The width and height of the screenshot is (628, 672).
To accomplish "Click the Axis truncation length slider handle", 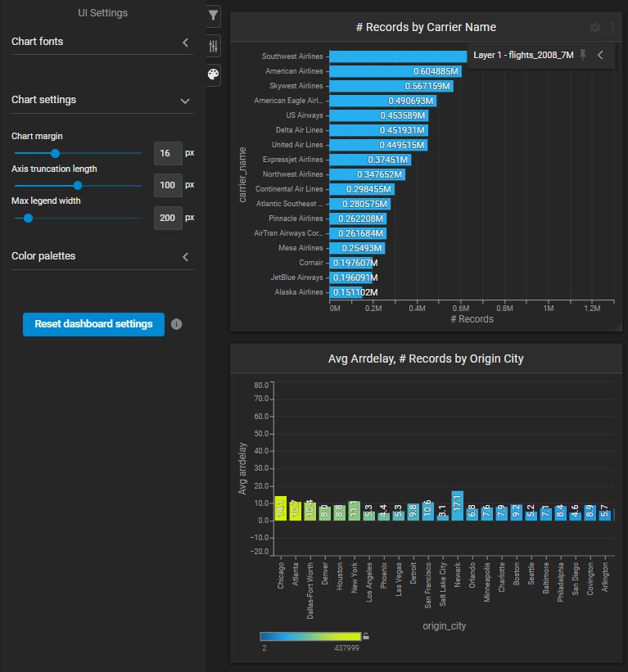I will click(x=78, y=186).
